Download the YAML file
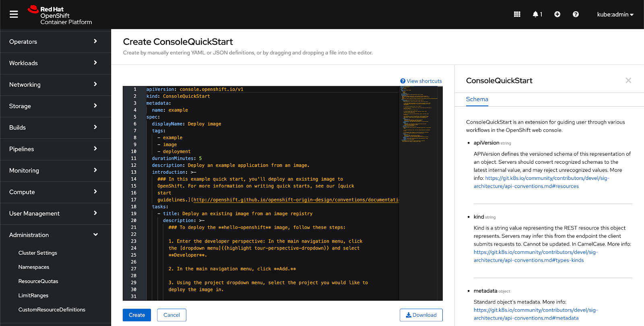Viewport: 644px width, 326px height. [x=421, y=315]
